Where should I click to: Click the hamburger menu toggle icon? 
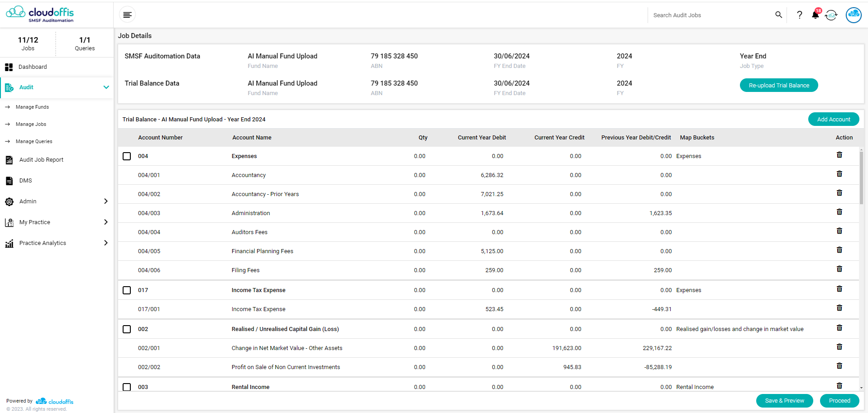point(128,15)
